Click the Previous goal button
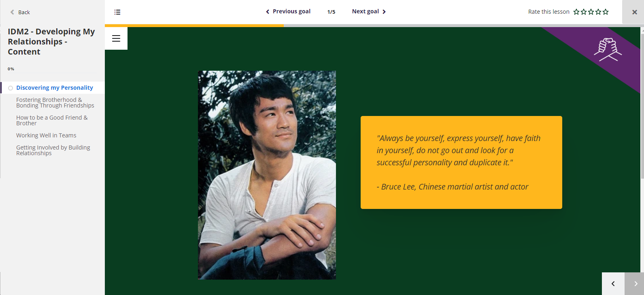The height and width of the screenshot is (295, 644). pyautogui.click(x=288, y=11)
